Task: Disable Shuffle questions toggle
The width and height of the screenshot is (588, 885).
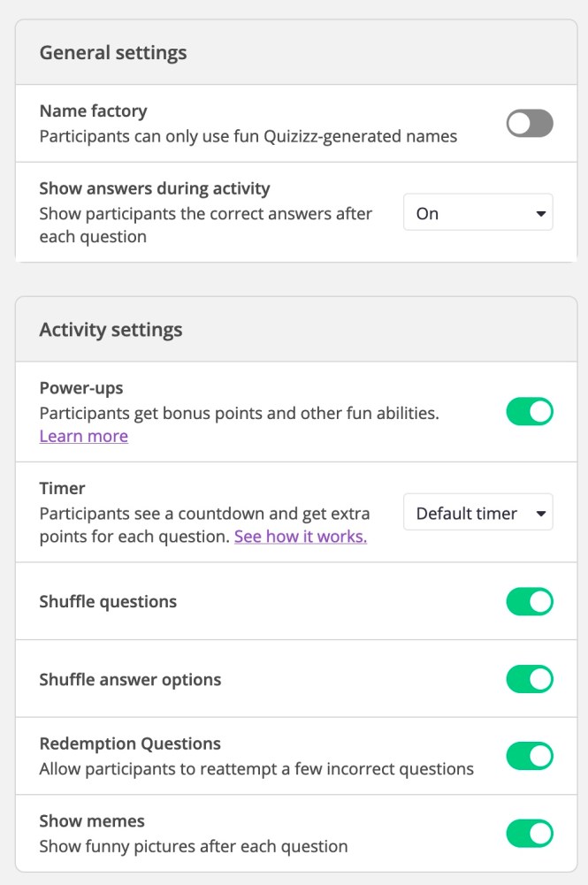Action: [x=530, y=602]
